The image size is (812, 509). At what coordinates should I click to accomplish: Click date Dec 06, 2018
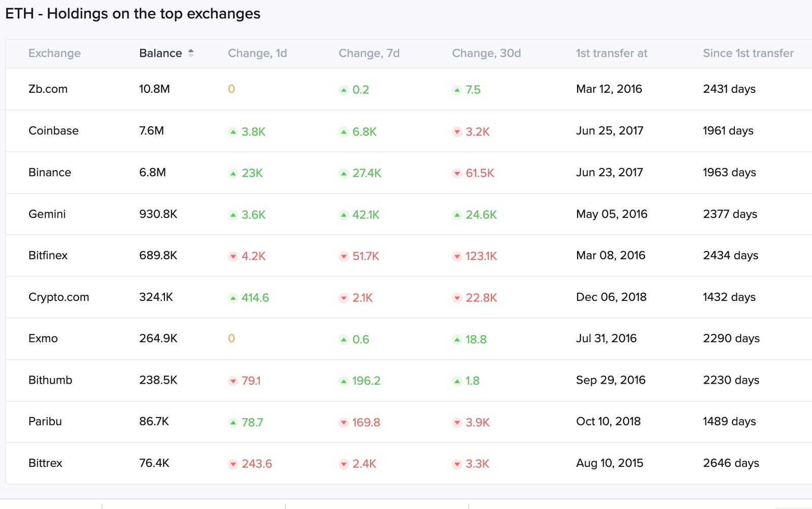pos(611,297)
